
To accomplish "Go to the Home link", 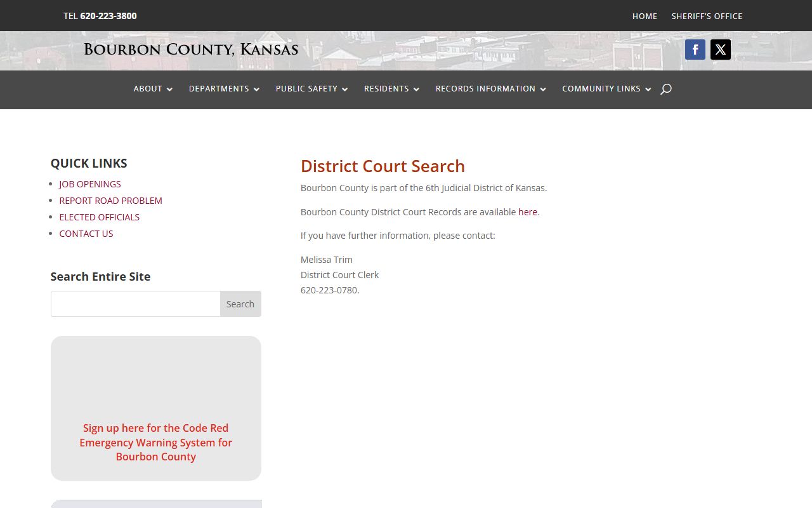I will tap(645, 16).
